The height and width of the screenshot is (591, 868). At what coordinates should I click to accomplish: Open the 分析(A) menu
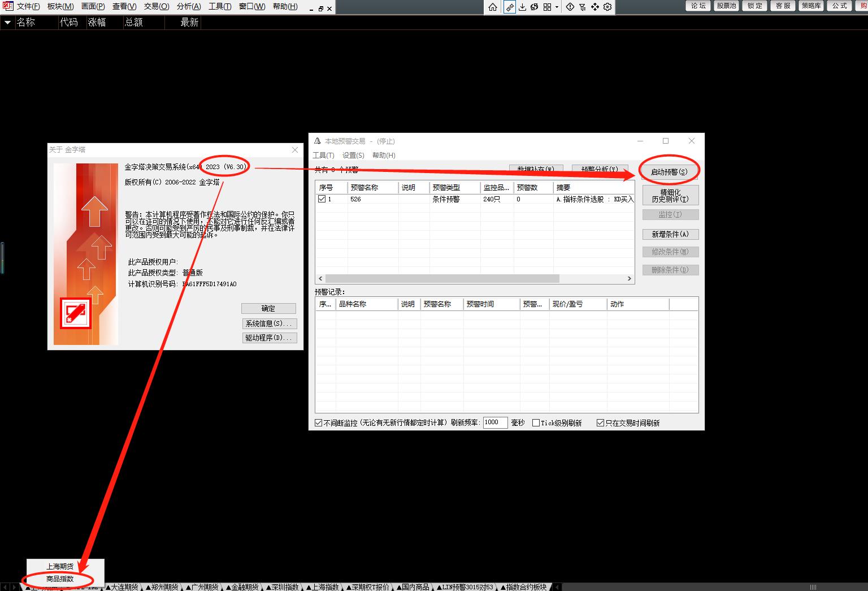[189, 6]
